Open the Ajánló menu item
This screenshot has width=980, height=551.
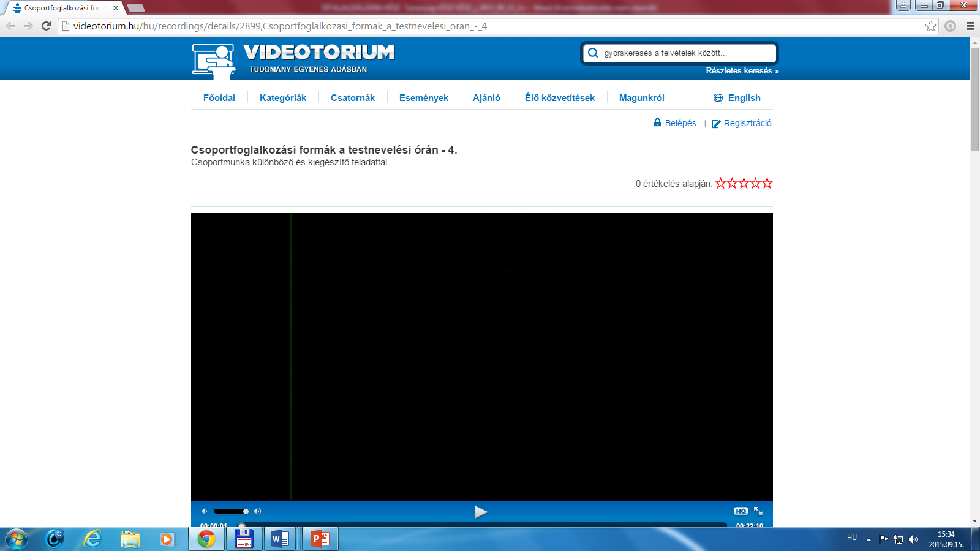tap(486, 98)
